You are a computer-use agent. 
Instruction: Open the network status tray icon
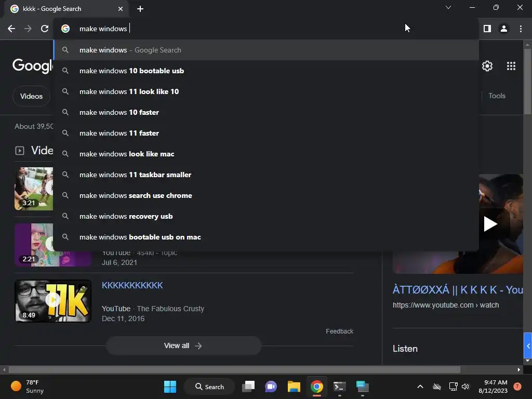(x=453, y=387)
